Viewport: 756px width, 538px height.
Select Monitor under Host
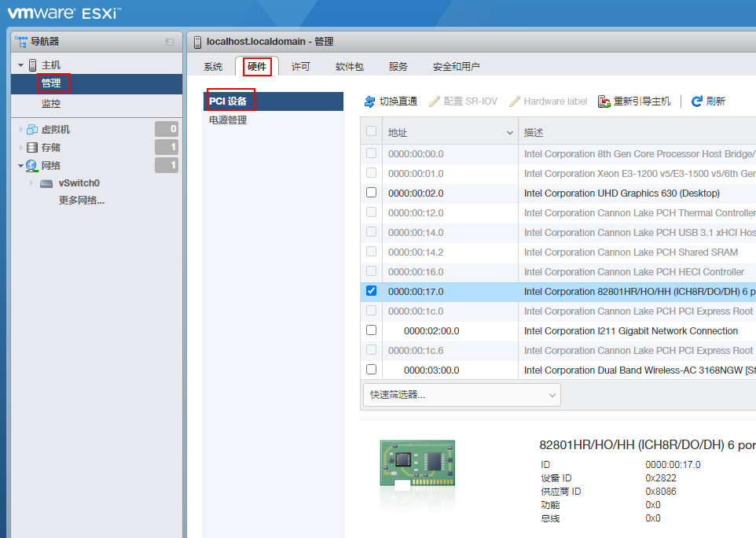(x=50, y=104)
